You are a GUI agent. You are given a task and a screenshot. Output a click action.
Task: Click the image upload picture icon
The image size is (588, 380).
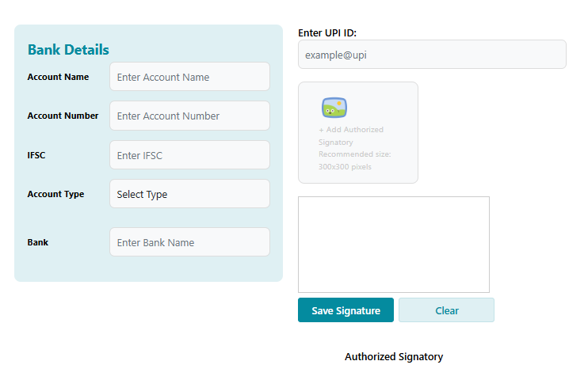click(x=334, y=108)
